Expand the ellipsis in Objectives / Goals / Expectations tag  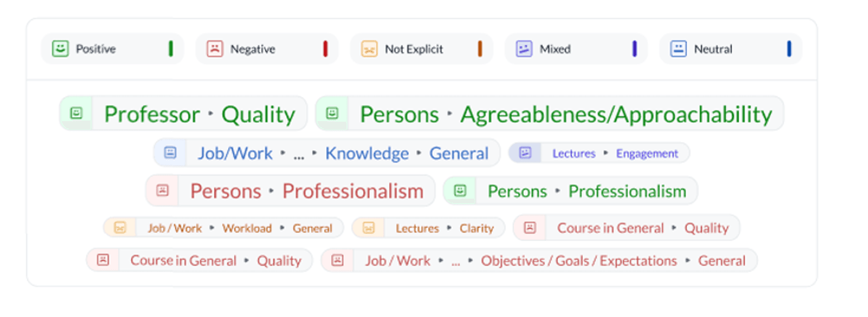[x=455, y=261]
